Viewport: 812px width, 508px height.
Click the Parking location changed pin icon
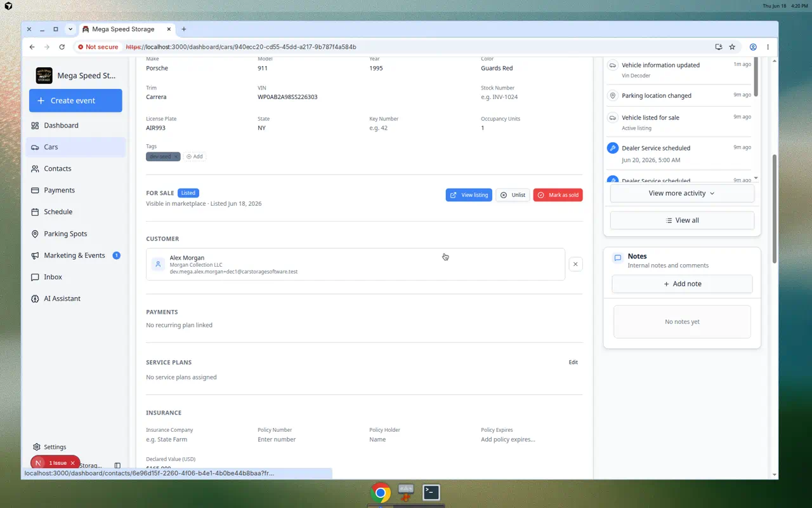click(612, 95)
